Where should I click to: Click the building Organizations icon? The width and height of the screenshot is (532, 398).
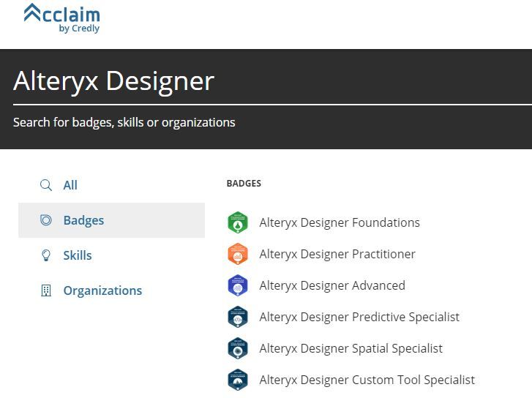tap(46, 290)
